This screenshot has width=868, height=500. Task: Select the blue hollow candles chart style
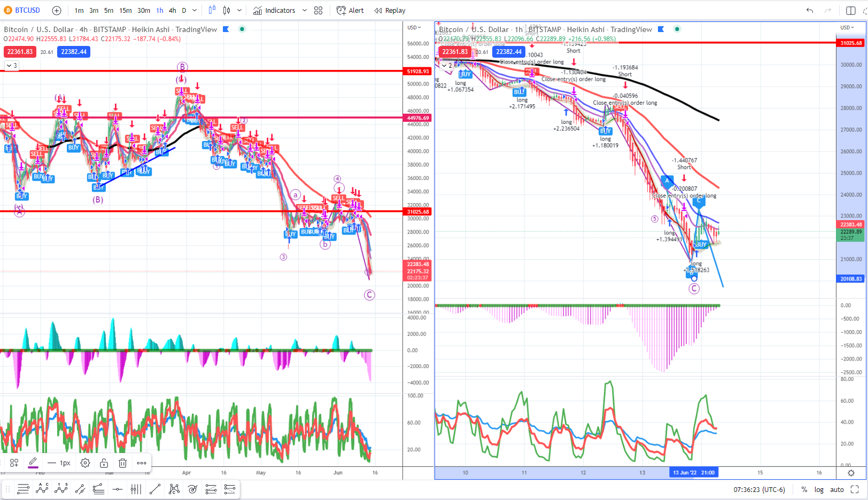[x=212, y=10]
